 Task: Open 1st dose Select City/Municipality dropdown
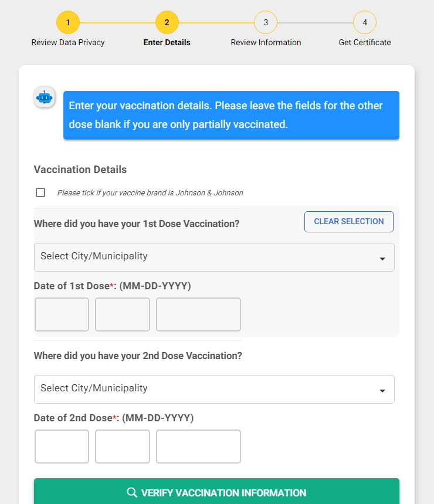click(214, 257)
